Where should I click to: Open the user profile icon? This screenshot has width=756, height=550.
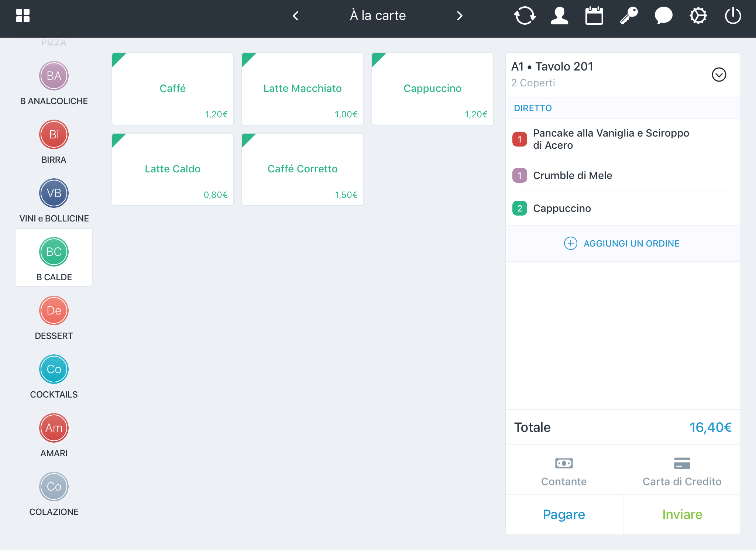(559, 16)
